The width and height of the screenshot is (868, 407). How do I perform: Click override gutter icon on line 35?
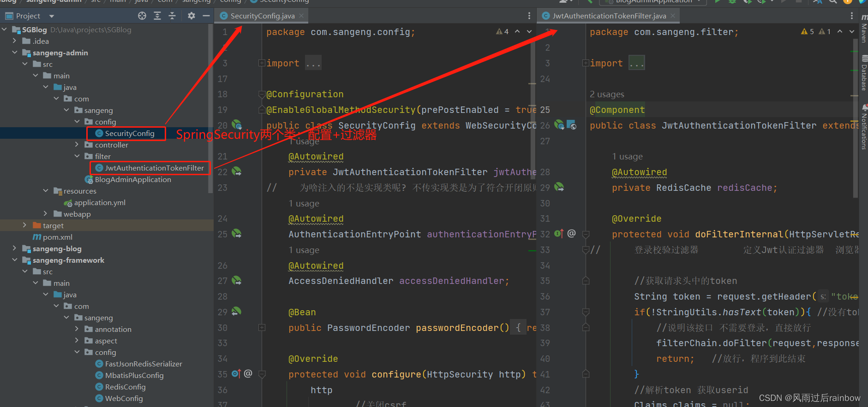tap(236, 374)
